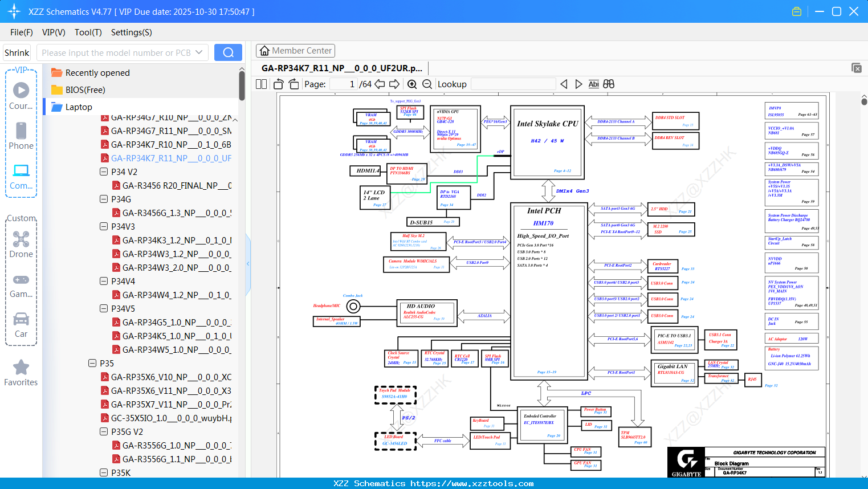Click the schematic viewer scrollbar handle
Screen dimensions: 868x489
[864, 101]
